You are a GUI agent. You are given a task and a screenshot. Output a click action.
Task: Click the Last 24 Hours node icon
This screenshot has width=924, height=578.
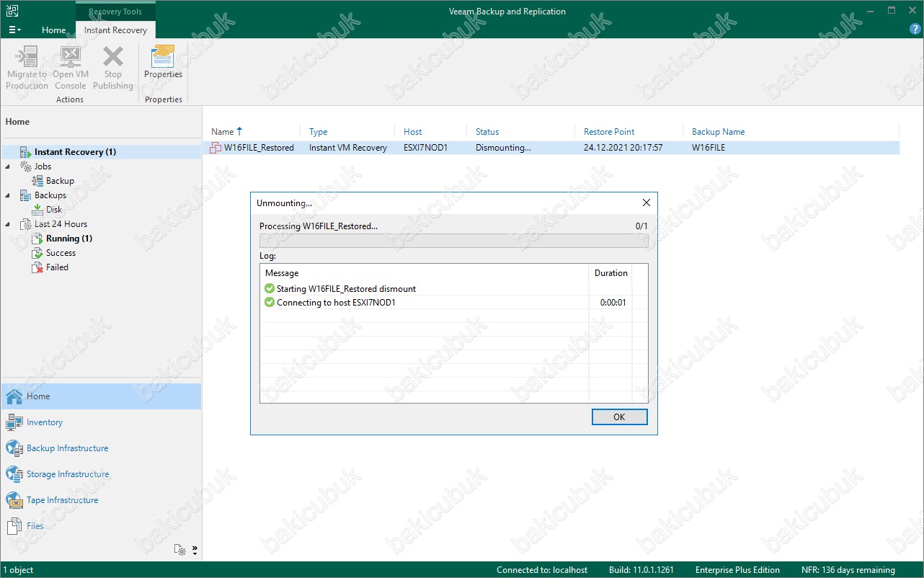(x=25, y=224)
